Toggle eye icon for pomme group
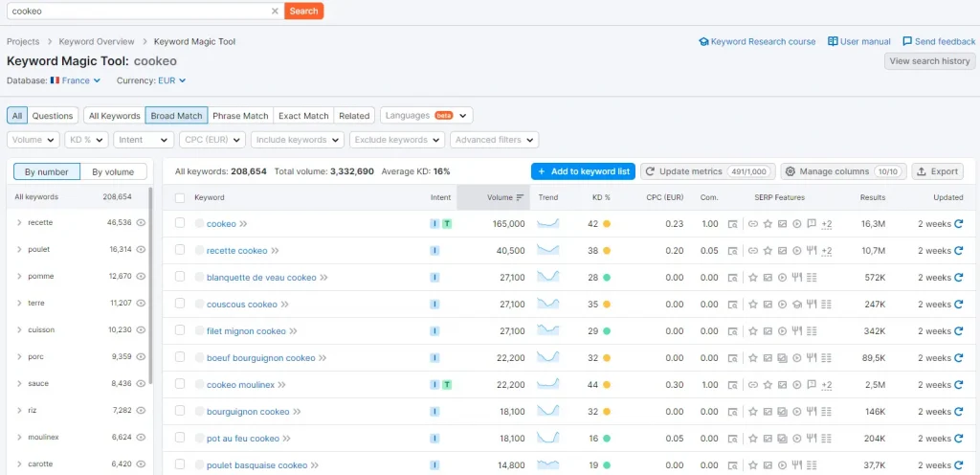 coord(142,276)
